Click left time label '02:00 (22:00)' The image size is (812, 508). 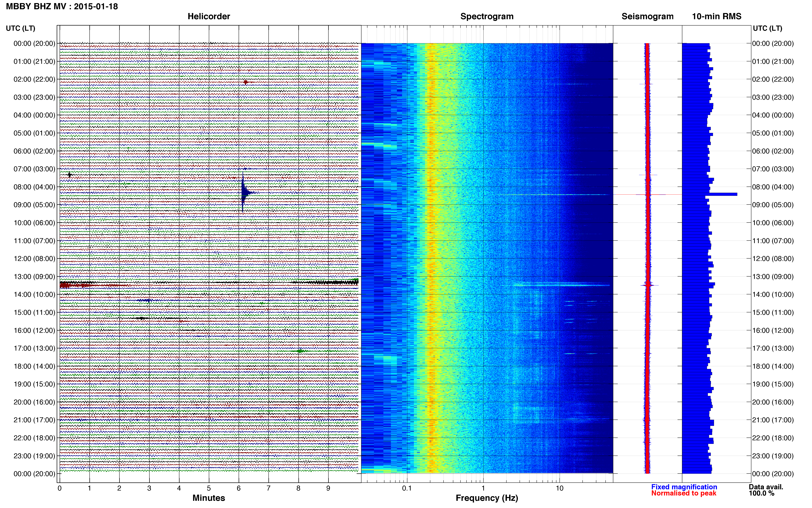34,79
